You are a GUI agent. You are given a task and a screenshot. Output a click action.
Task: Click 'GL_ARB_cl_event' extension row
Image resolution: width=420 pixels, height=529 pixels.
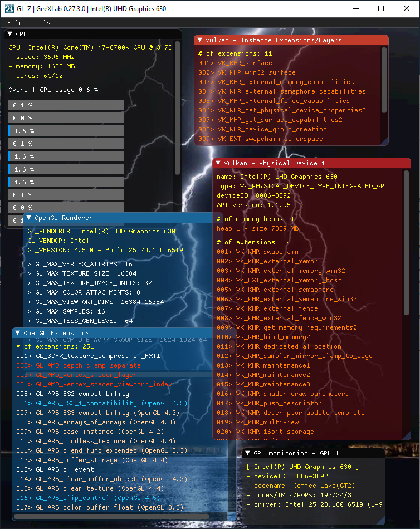[55, 469]
